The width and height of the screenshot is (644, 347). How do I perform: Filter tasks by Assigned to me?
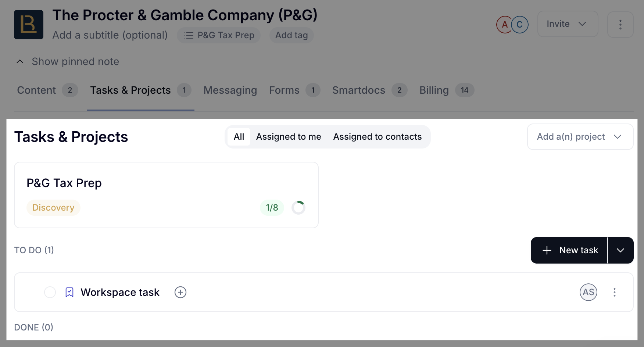pos(289,137)
